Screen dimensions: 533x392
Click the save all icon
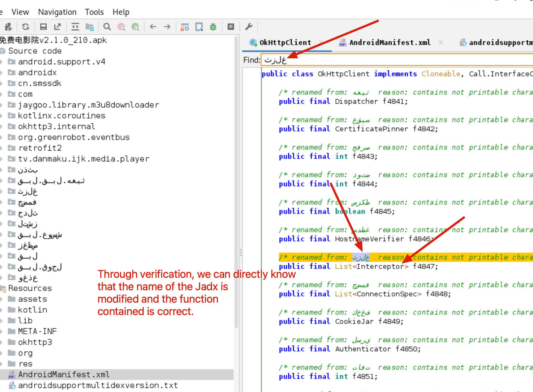[x=43, y=27]
